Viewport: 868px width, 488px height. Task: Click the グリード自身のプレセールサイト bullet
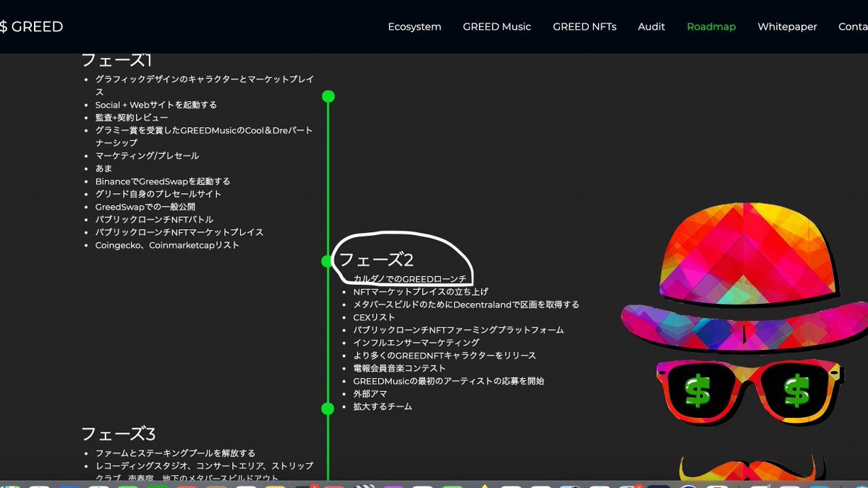[x=158, y=194]
